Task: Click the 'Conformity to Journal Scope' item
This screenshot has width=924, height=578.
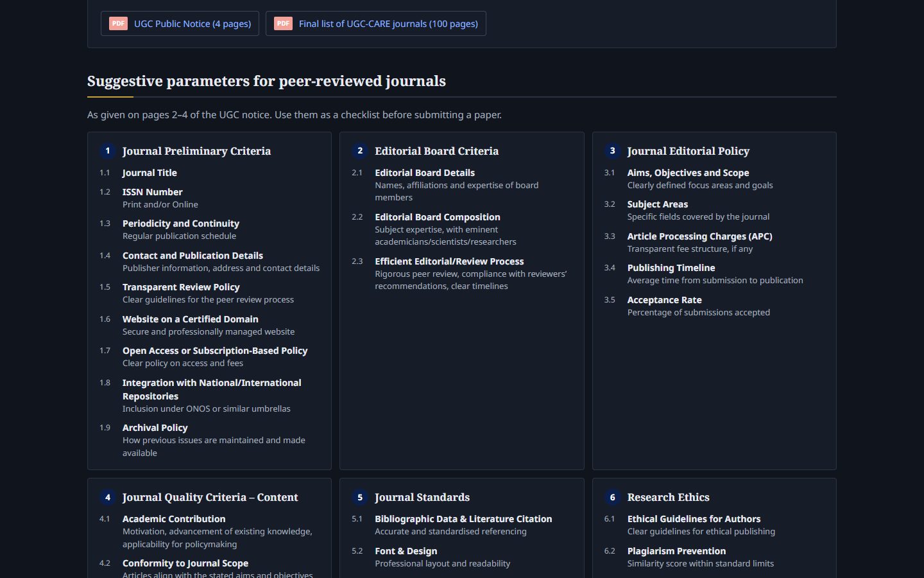Action: (185, 563)
